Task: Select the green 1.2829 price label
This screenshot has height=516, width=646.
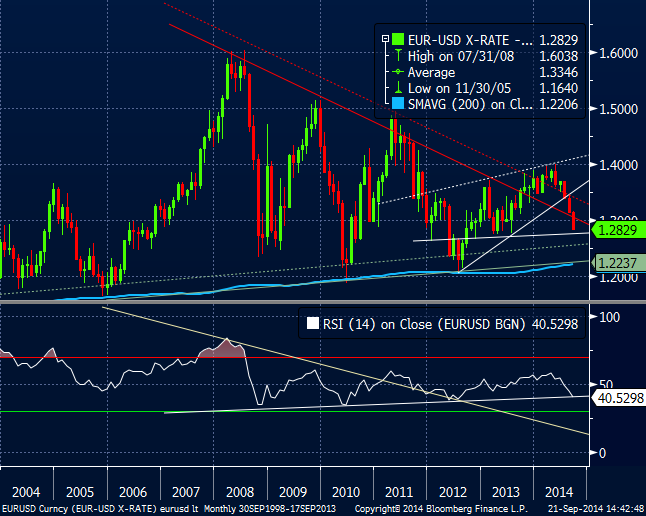Action: [x=615, y=230]
